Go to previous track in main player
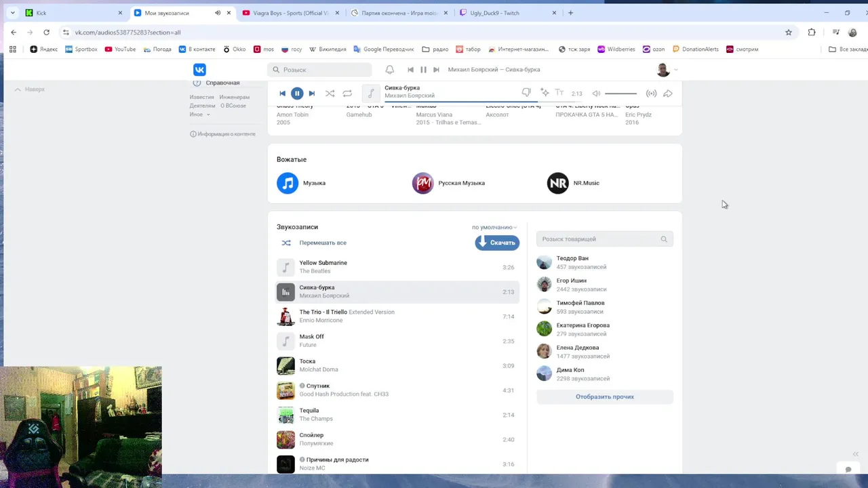The image size is (868, 488). coord(283,94)
